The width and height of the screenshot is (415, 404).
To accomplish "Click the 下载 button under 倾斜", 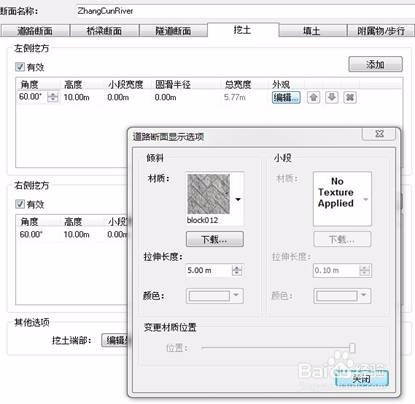I will [215, 239].
